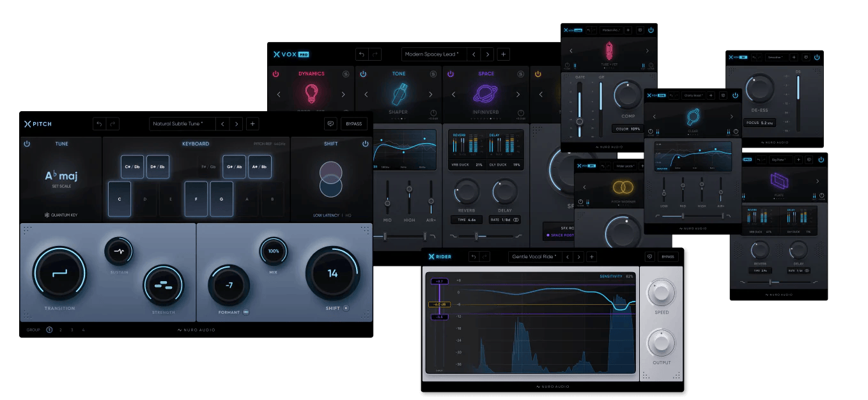Screen dimensions: 868x400
Task: Select pitch Group 3
Action: pos(72,330)
